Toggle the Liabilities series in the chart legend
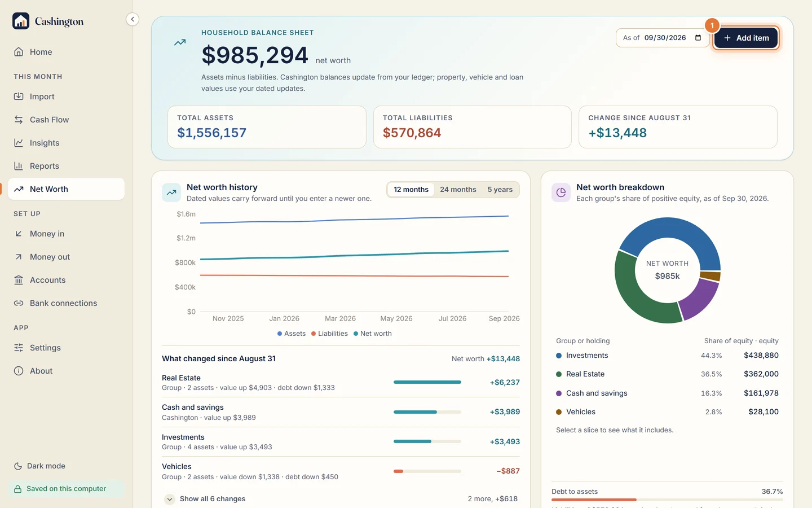 coord(330,334)
